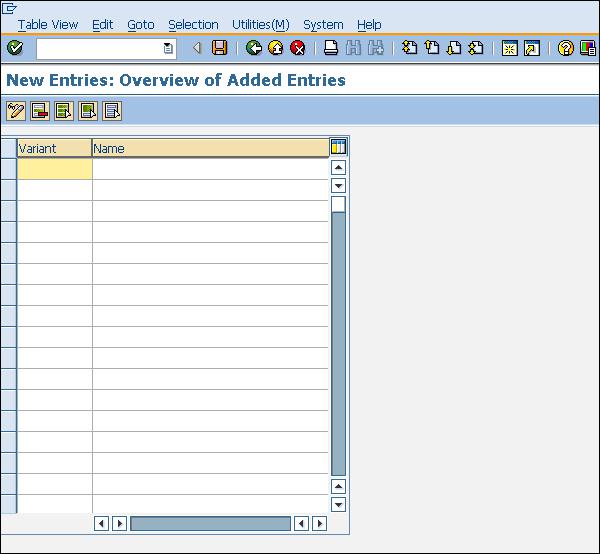Click the Find Next binoculars icon
Screen dimensions: 600x554
click(x=375, y=48)
